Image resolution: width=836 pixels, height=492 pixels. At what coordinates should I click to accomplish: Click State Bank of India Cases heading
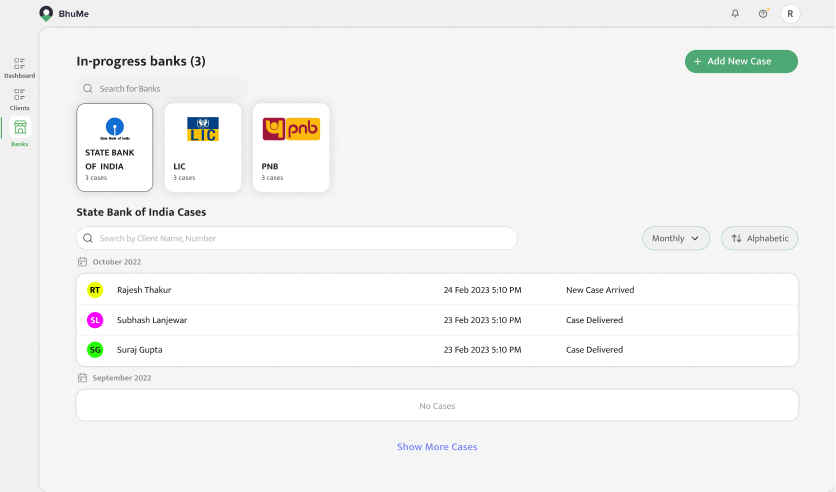[x=141, y=212]
